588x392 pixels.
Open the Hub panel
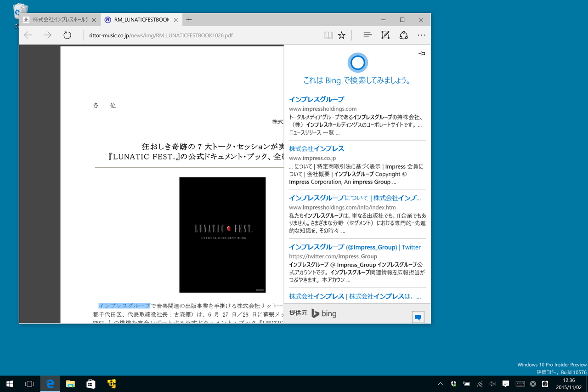(367, 35)
